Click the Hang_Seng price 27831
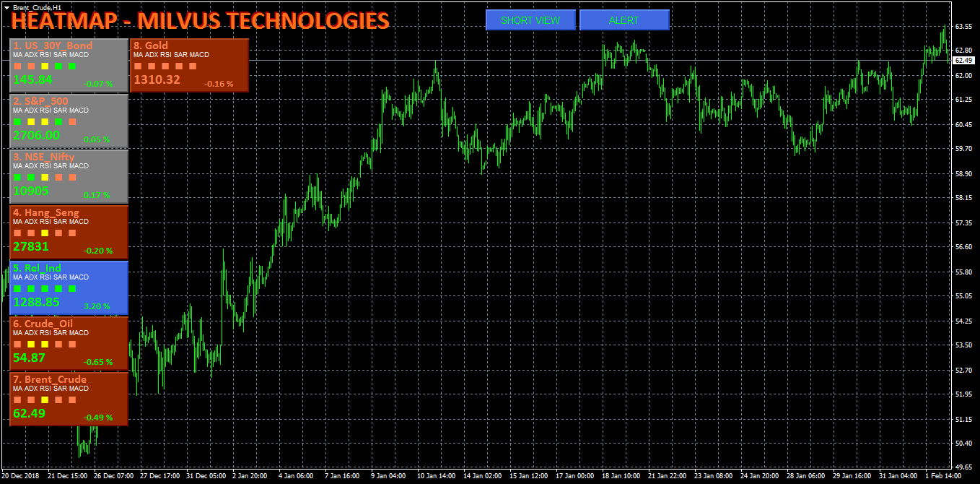Screen dimensions: 980x484 click(31, 246)
